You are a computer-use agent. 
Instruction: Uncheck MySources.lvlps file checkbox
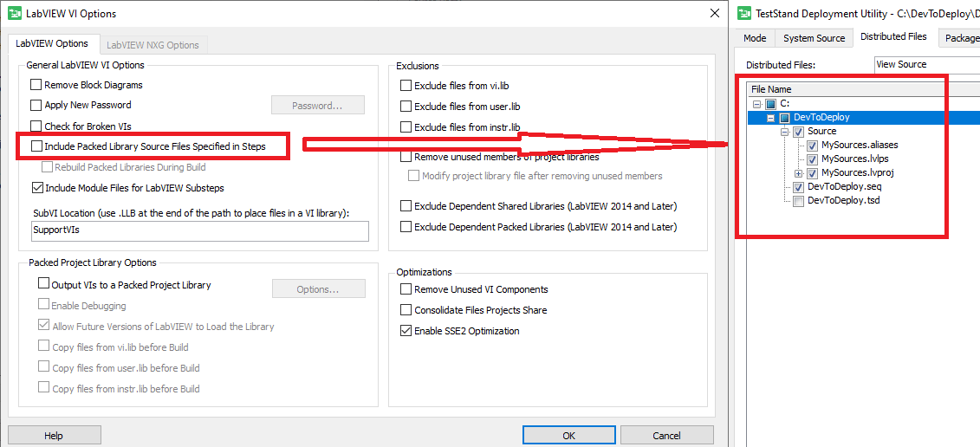tap(813, 159)
